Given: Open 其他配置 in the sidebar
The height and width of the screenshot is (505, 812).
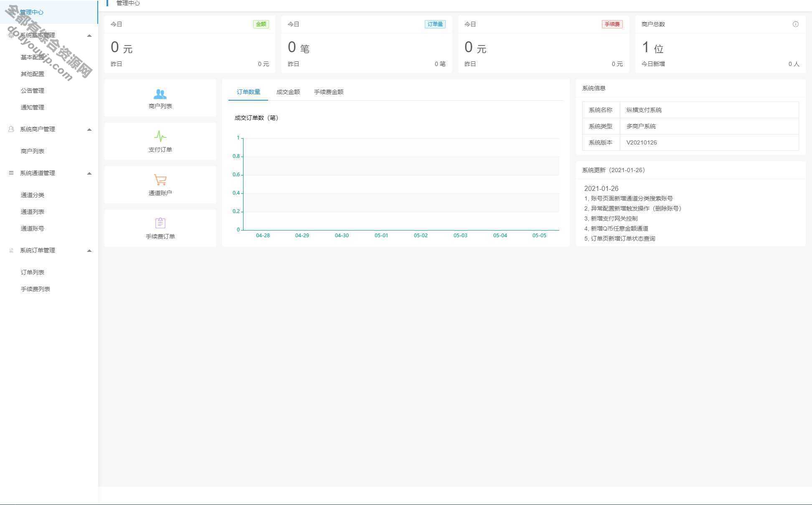Looking at the screenshot, I should [x=33, y=74].
